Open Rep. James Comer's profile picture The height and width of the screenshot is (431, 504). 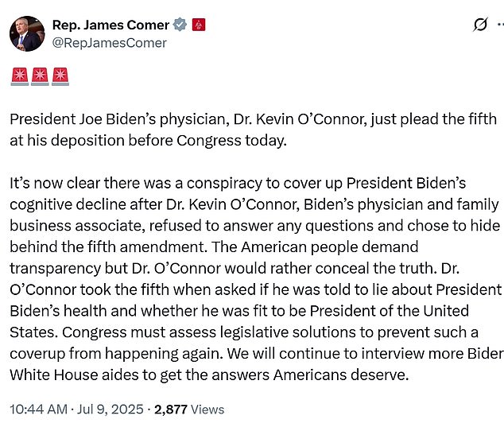[27, 33]
